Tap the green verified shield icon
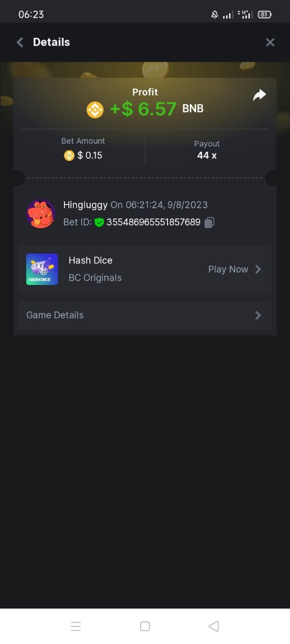 (99, 222)
